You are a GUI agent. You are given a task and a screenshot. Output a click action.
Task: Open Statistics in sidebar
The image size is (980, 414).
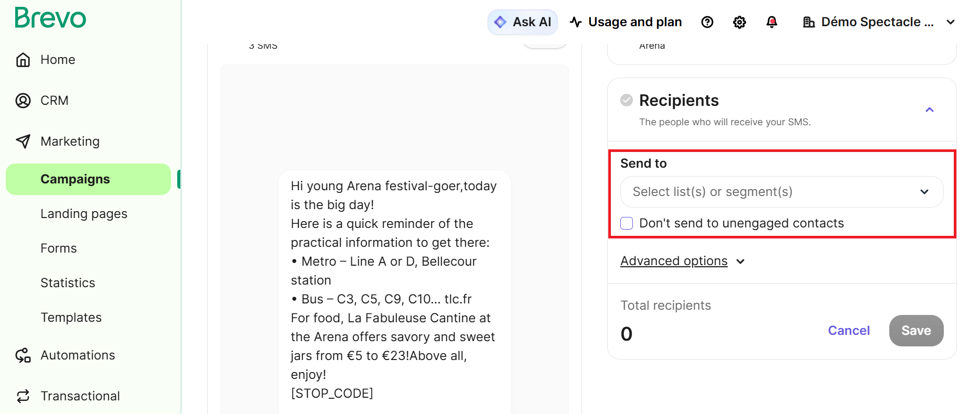coord(68,283)
